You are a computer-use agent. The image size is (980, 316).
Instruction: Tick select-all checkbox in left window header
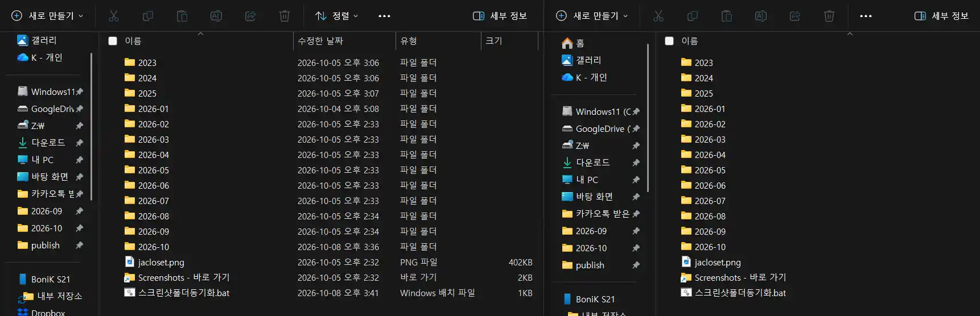(x=113, y=41)
